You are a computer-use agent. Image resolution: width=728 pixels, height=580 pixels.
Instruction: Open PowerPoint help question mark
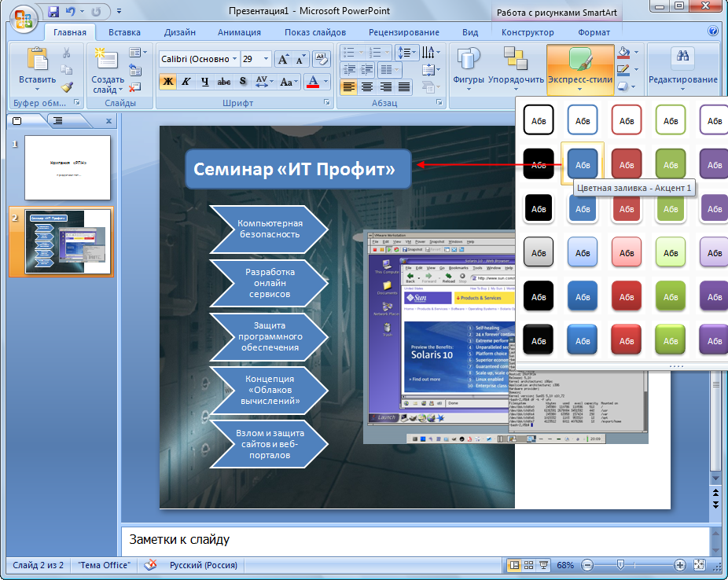tap(713, 31)
